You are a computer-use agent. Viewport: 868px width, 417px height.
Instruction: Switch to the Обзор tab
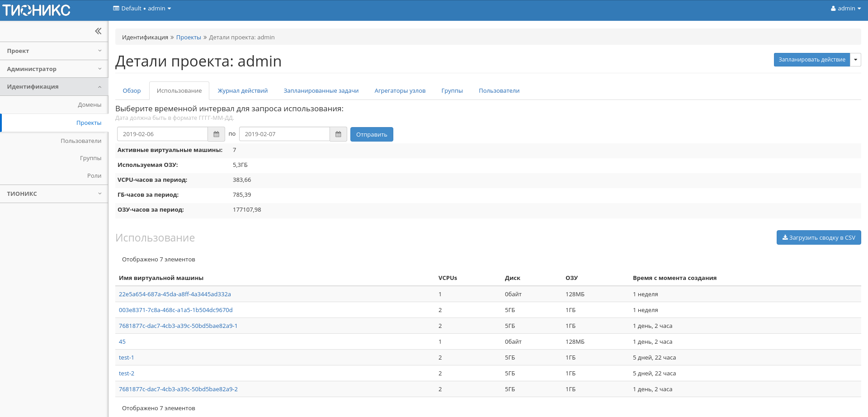tap(132, 91)
